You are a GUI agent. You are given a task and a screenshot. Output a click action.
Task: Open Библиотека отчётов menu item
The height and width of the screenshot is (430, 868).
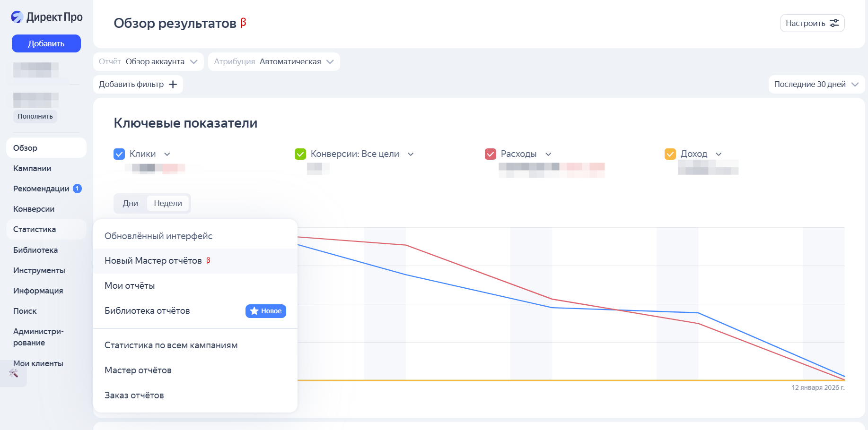point(147,311)
